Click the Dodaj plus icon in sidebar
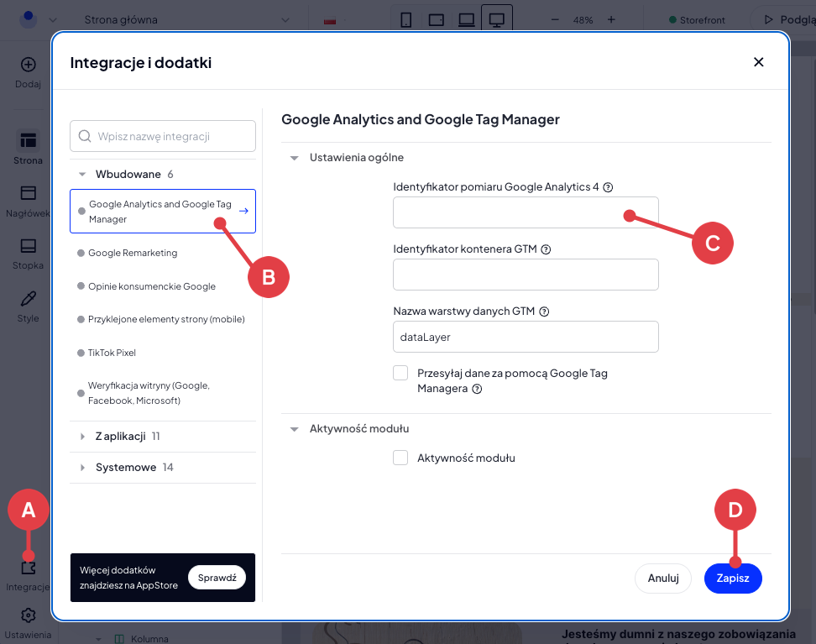This screenshot has height=644, width=816. pos(28,65)
